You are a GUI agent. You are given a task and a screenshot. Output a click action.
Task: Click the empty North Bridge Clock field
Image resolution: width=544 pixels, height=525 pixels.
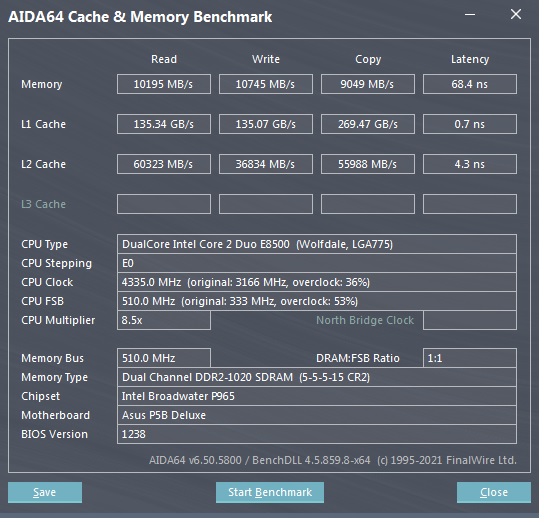pos(470,320)
